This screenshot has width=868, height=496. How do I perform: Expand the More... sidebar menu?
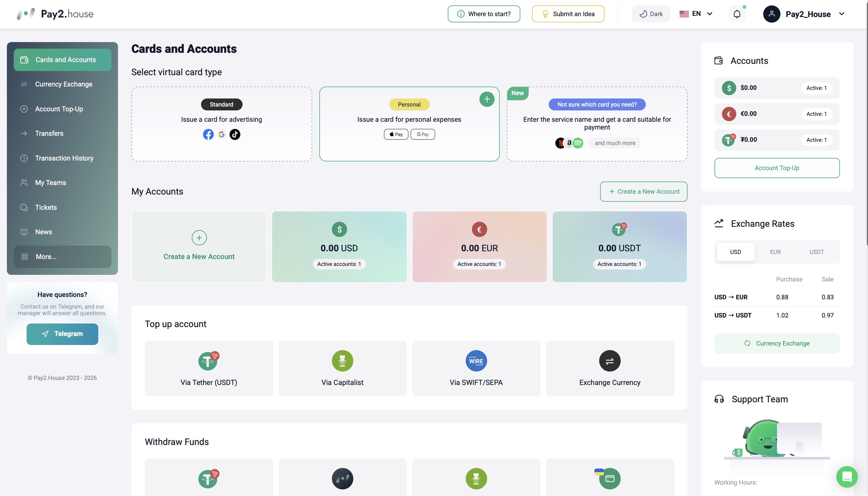click(62, 257)
